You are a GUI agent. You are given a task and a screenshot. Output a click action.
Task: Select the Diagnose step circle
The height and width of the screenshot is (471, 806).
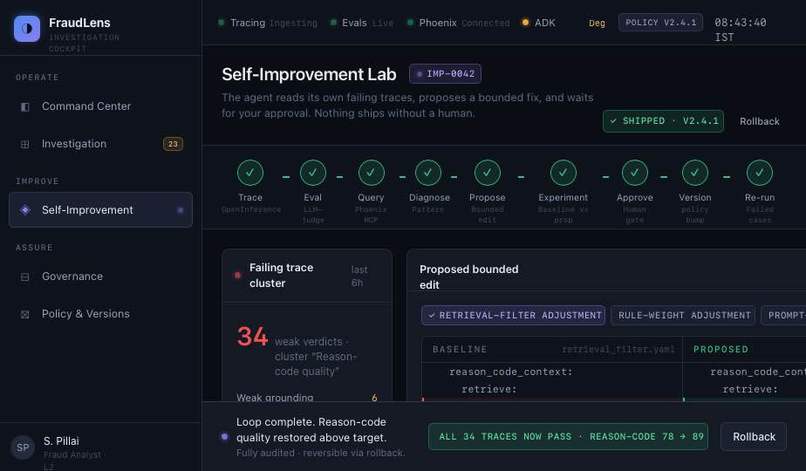coord(428,173)
